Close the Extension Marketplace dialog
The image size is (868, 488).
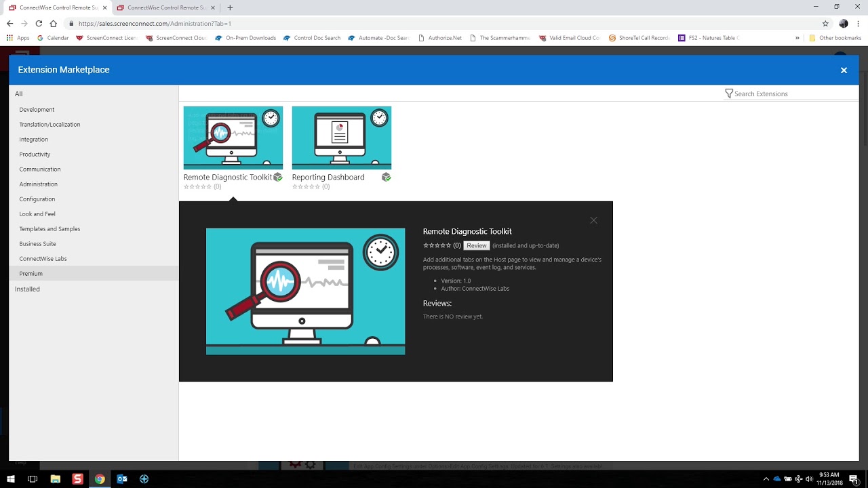844,70
